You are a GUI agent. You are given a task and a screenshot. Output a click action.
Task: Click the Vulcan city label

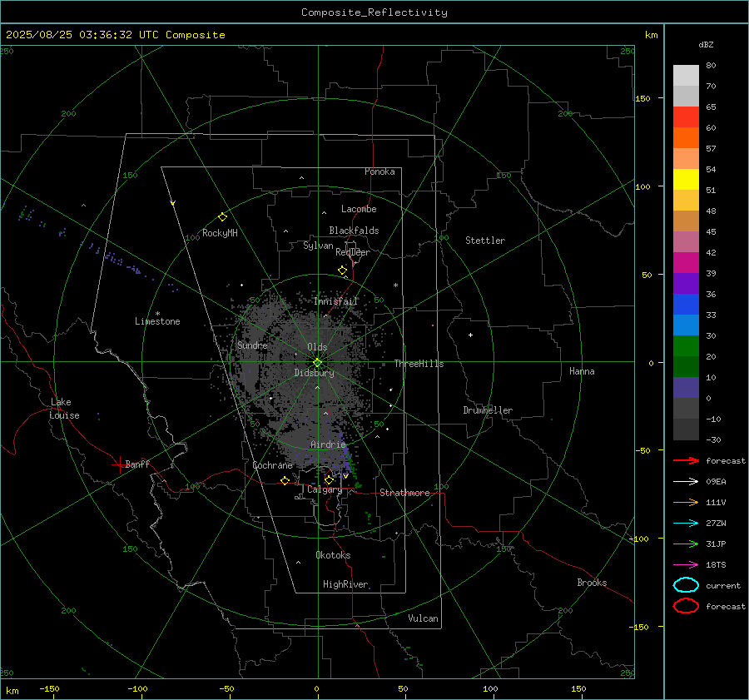pyautogui.click(x=424, y=618)
